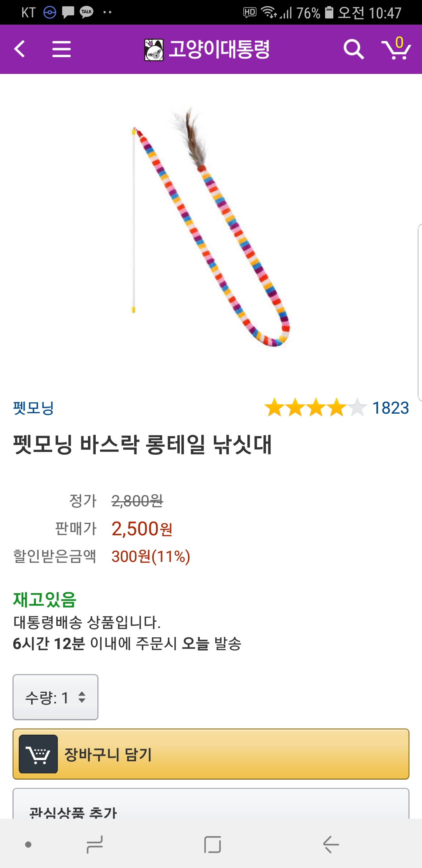Screen dimensions: 422x868
Task: Click the 펫모닝 brand link
Action: (34, 408)
